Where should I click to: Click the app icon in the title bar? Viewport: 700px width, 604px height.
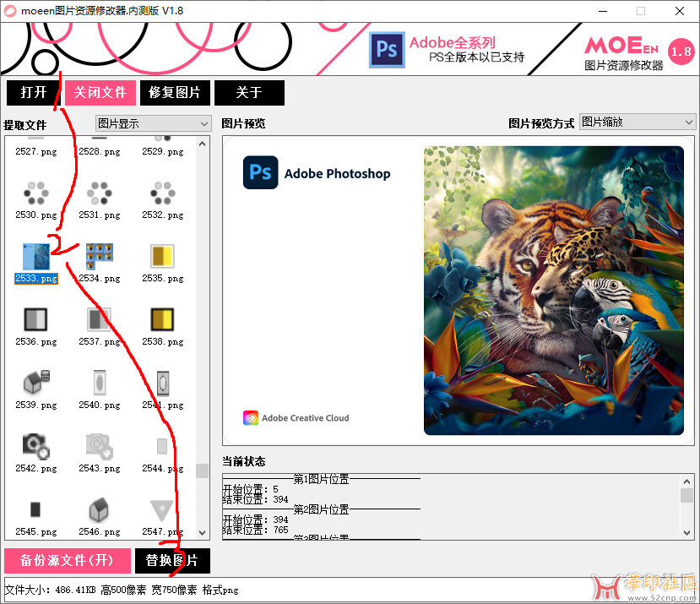(10, 11)
